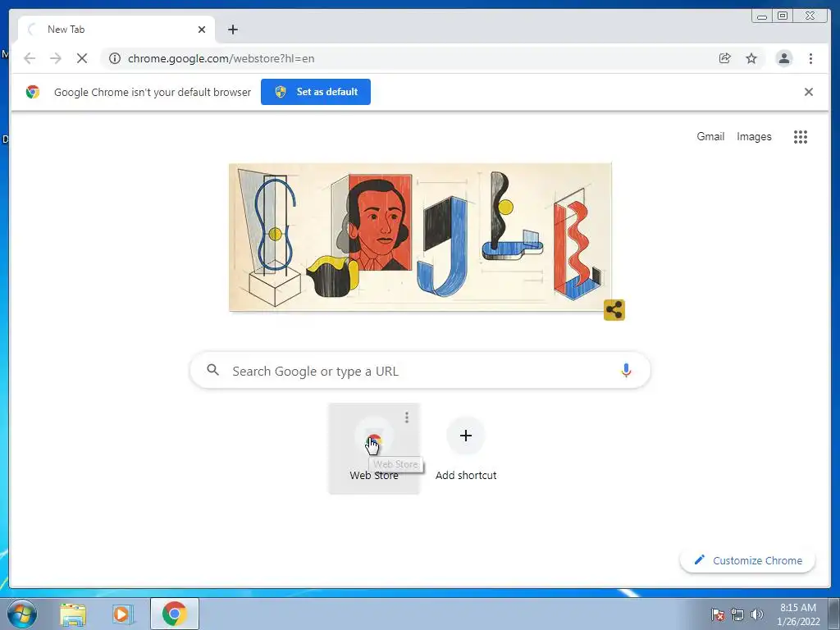Open the Google apps grid
The width and height of the screenshot is (840, 630).
pyautogui.click(x=801, y=137)
